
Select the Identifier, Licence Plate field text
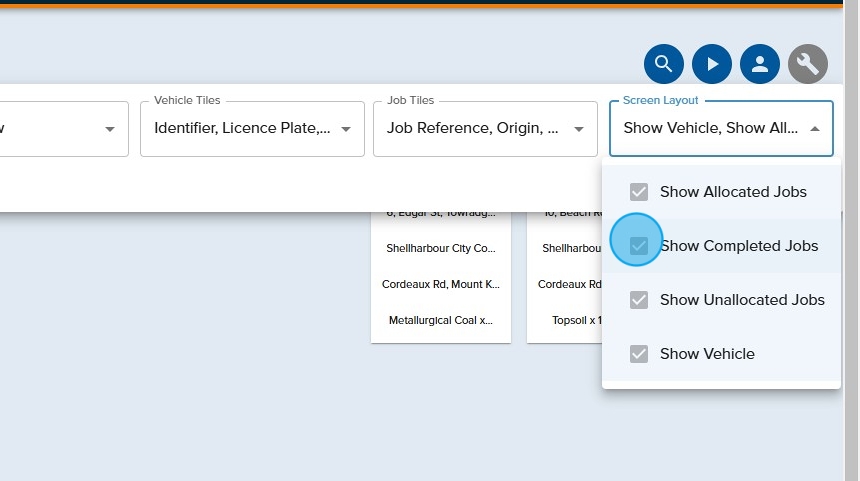pos(241,129)
